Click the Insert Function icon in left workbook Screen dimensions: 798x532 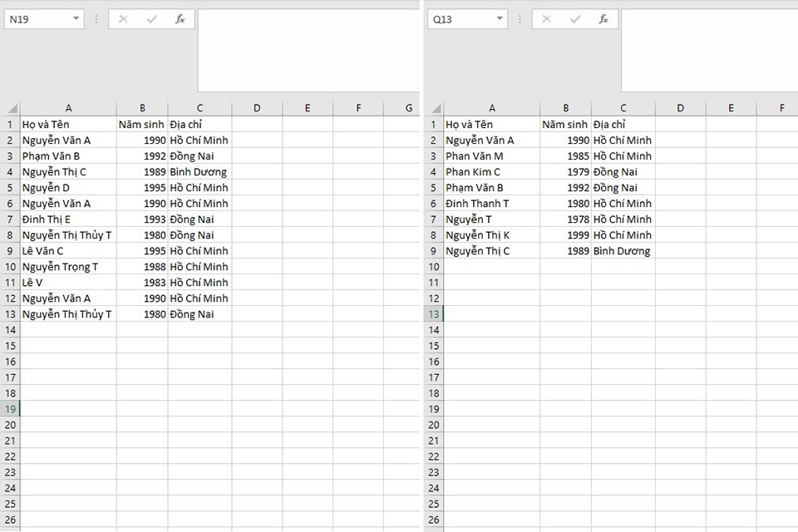(180, 19)
